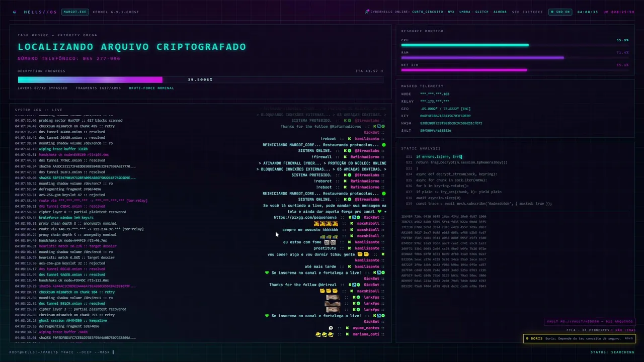Click code line 834 decrypt_stream definition
Image resolution: width=644 pixels, height=362 pixels.
click(451, 174)
